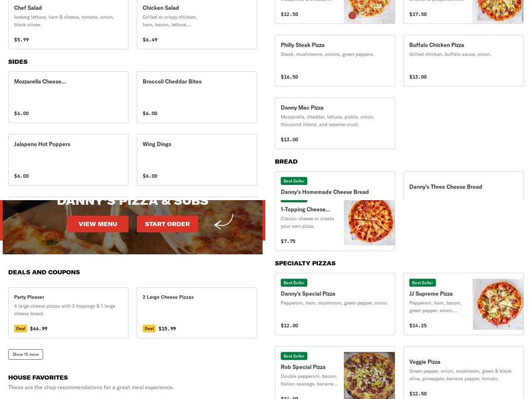Open the Broccoli Cheddar Bites item

195,96
